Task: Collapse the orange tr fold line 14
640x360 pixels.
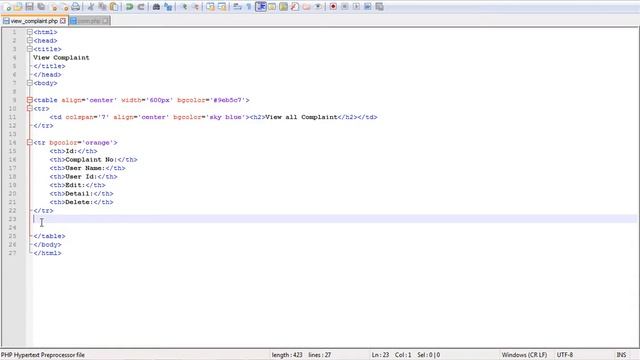Action: pyautogui.click(x=30, y=142)
